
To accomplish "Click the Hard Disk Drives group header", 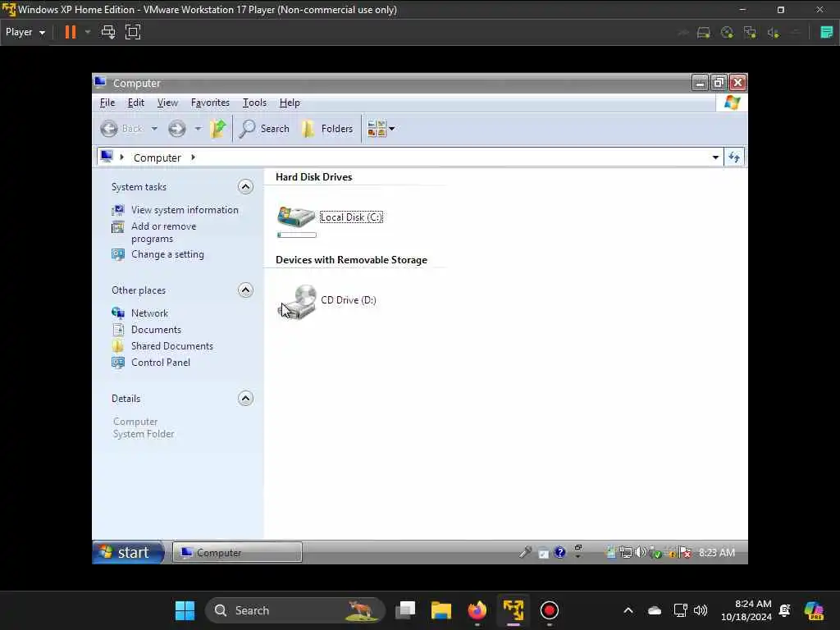I will coord(313,177).
